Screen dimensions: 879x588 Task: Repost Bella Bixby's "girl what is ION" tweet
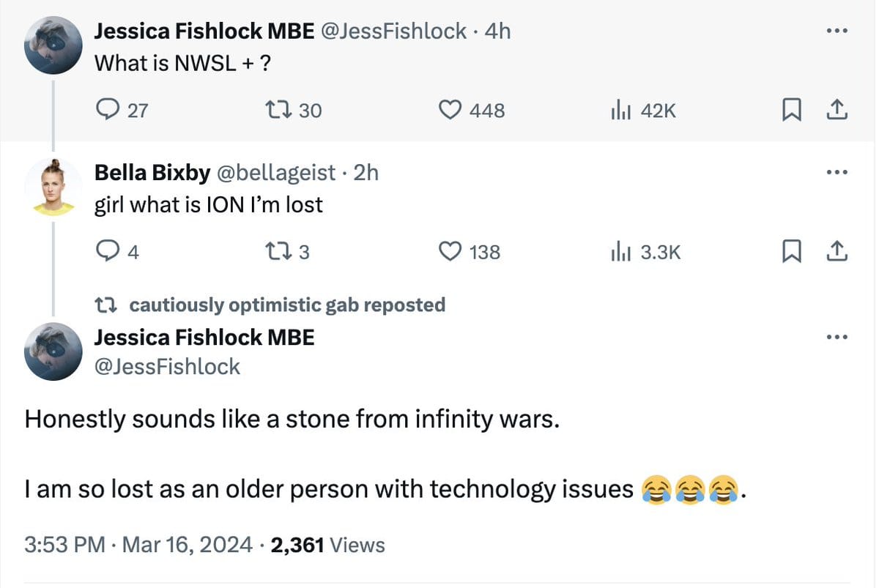pos(278,253)
